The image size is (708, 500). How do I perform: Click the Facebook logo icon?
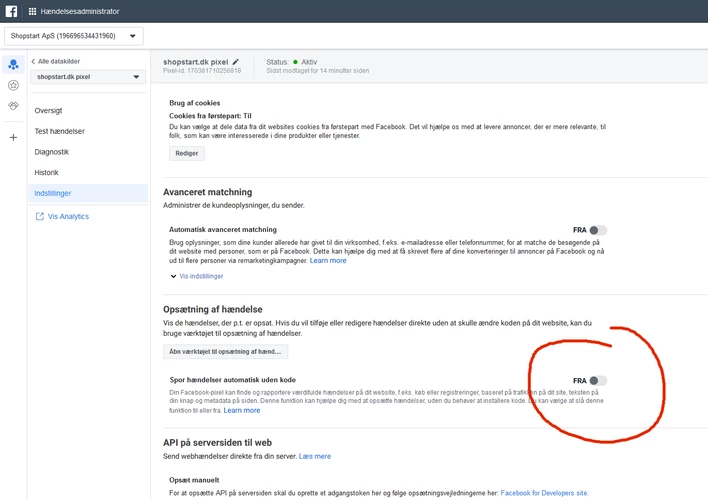tap(12, 11)
